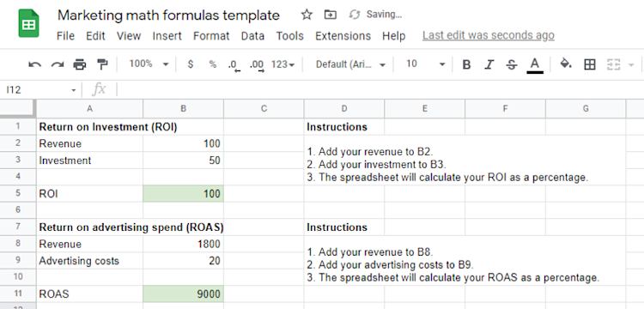
Task: Open the Default (Arial) font dropdown
Action: click(351, 64)
